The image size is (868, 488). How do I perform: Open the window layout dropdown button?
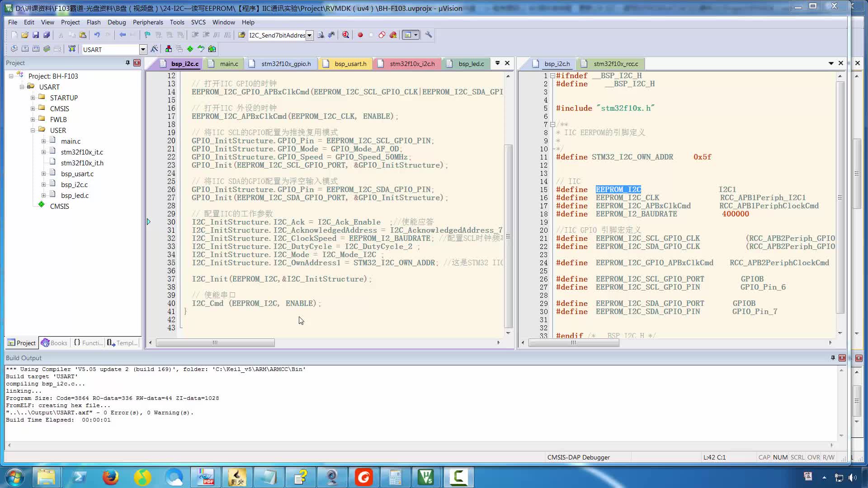click(x=415, y=35)
